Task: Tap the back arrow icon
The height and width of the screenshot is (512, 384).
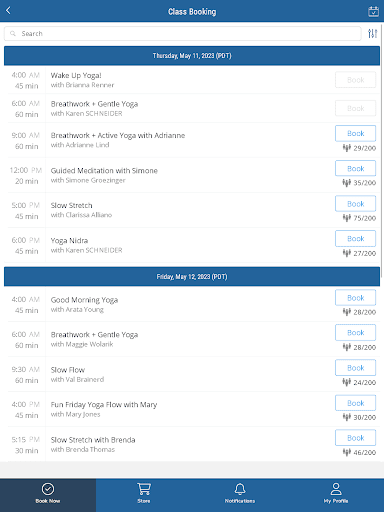Action: pyautogui.click(x=8, y=11)
